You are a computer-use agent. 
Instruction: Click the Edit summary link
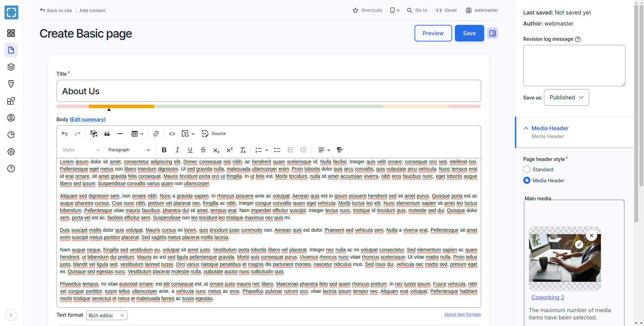click(x=88, y=119)
